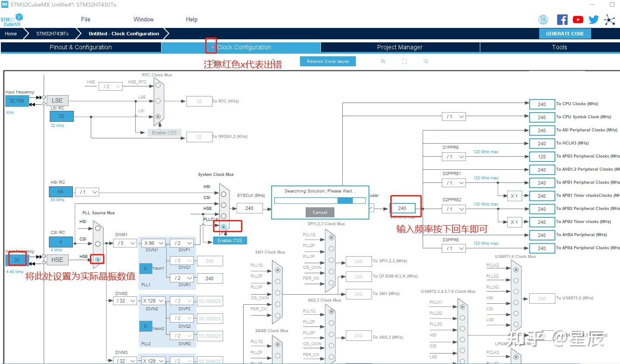Open the DIVP1 /2 divider dropdown

(182, 243)
